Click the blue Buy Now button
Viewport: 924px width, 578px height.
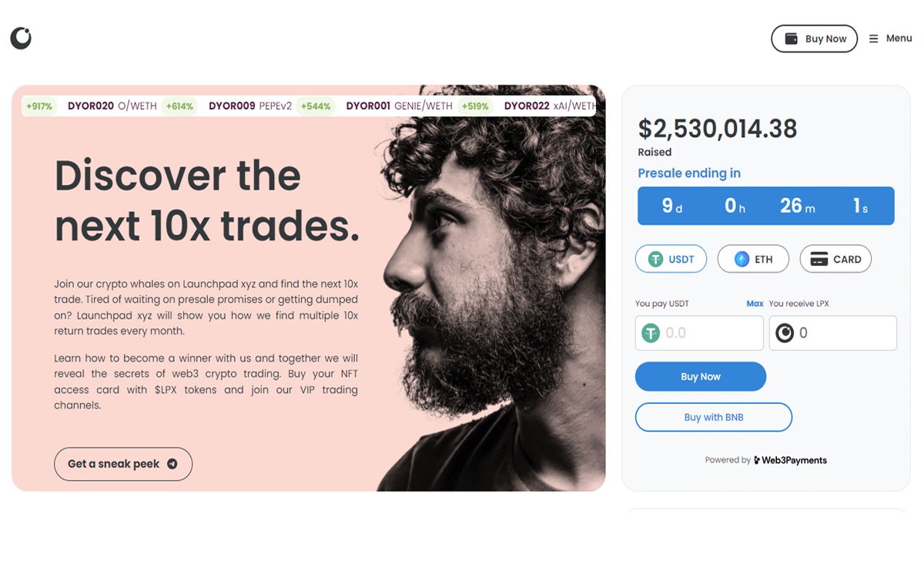(701, 377)
